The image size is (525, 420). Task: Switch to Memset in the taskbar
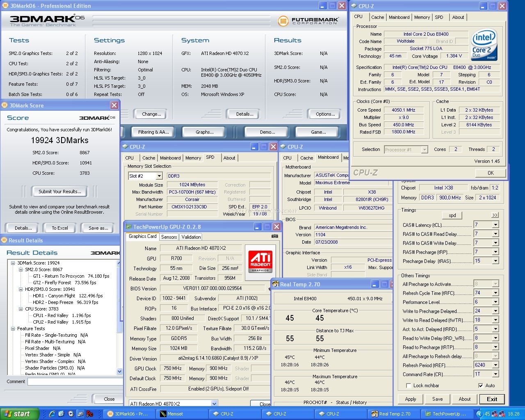pyautogui.click(x=183, y=414)
